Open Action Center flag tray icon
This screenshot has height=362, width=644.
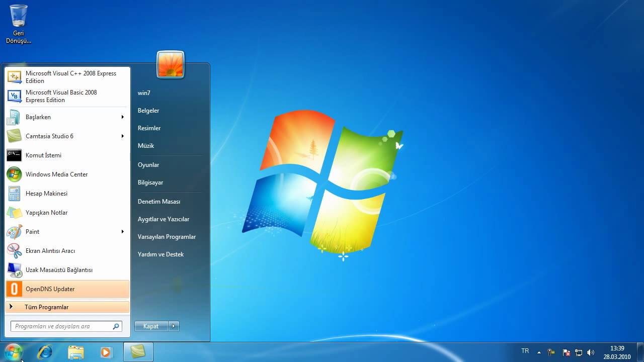(567, 352)
